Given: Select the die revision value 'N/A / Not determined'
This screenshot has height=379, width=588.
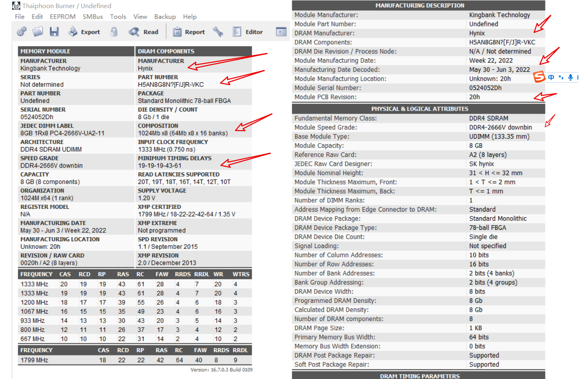Looking at the screenshot, I should tap(500, 51).
